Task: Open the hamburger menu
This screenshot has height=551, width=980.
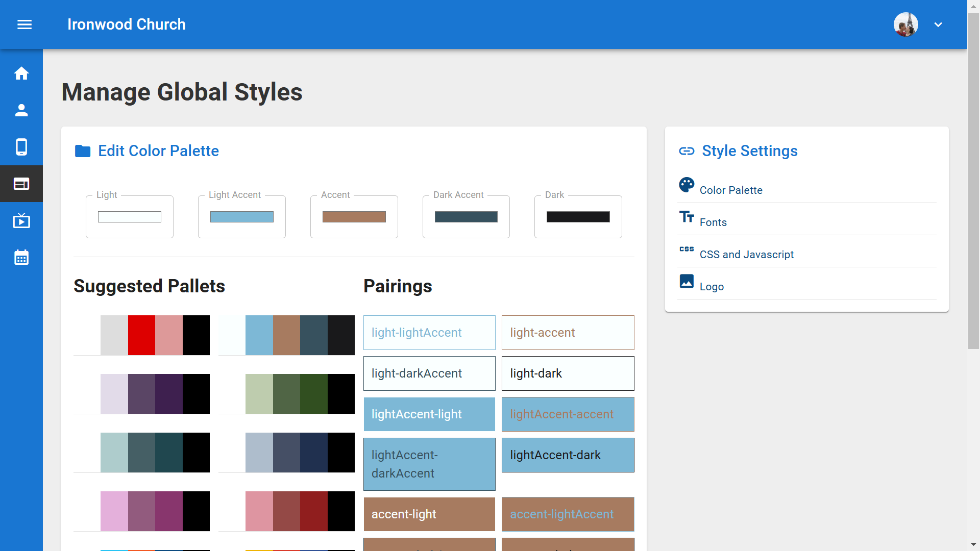Action: [x=24, y=24]
